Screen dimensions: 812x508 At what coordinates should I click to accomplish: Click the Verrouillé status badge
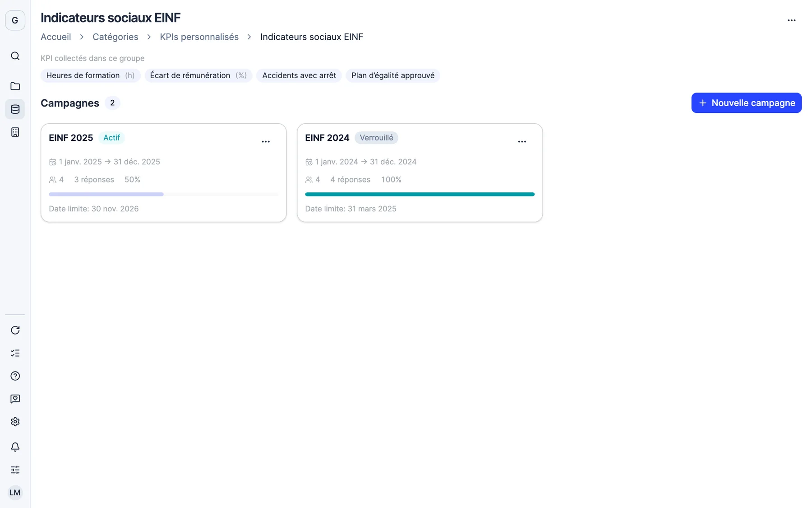[x=376, y=138]
